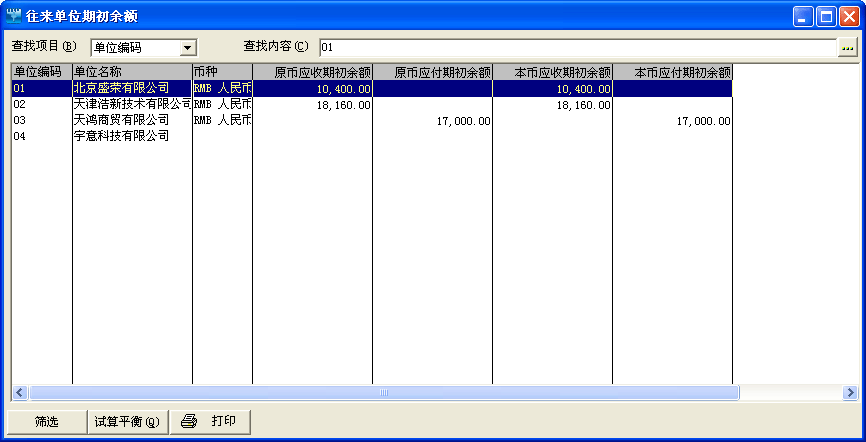This screenshot has width=866, height=442.
Task: Maximize the 往来单位期初余额 window
Action: [827, 16]
